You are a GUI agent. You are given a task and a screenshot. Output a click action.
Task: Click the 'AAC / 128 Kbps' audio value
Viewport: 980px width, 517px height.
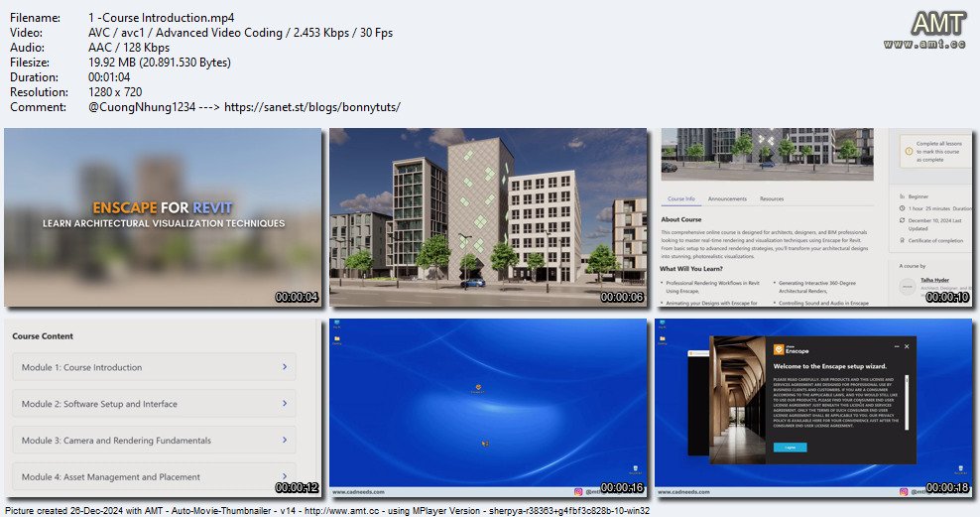point(129,48)
